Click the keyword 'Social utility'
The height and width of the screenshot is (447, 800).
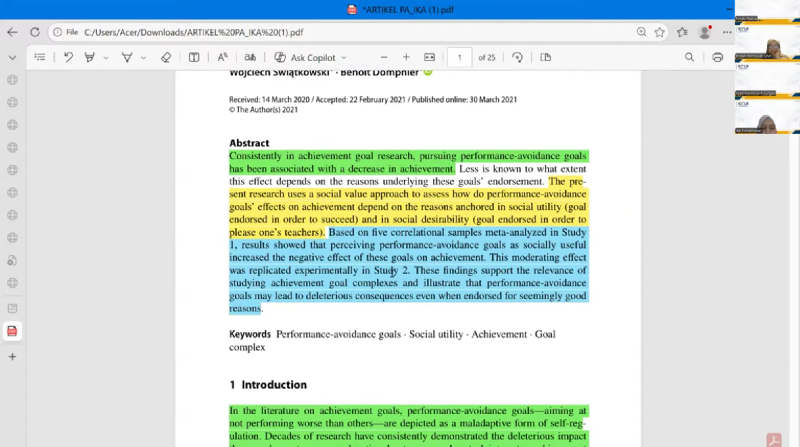(x=436, y=334)
